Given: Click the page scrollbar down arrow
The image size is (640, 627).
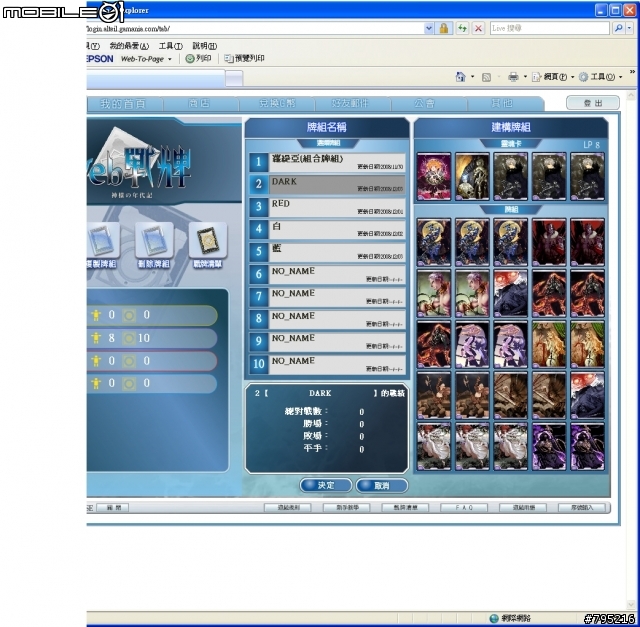Looking at the screenshot, I should (x=631, y=605).
